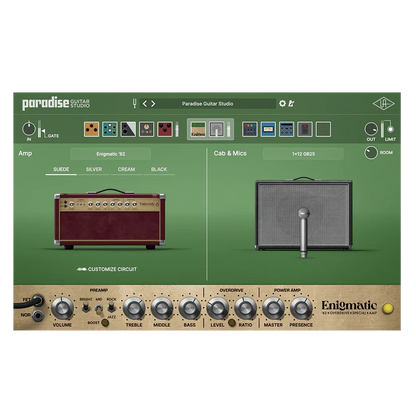
Task: Click the Paradise Guitar Studio logo
Action: (x=56, y=104)
